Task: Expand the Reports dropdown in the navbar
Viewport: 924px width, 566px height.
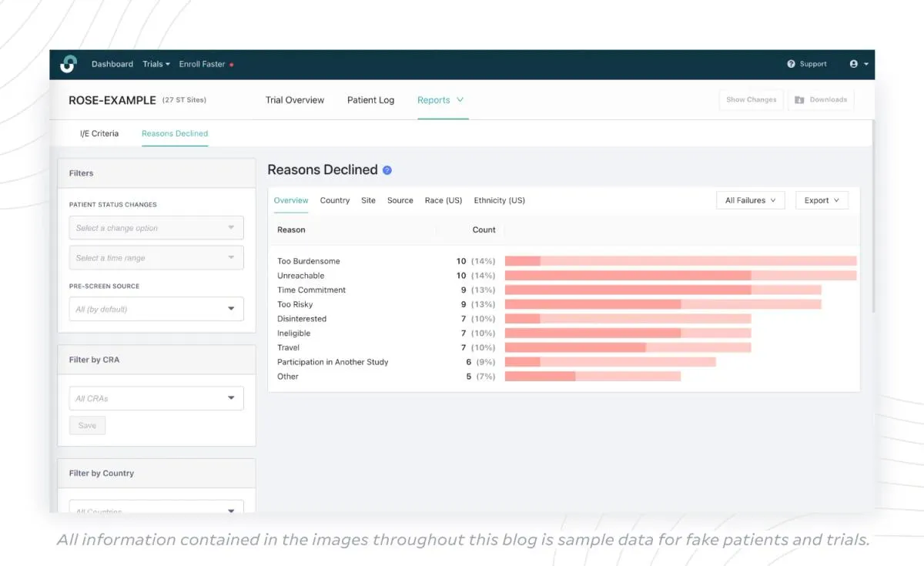Action: [440, 100]
